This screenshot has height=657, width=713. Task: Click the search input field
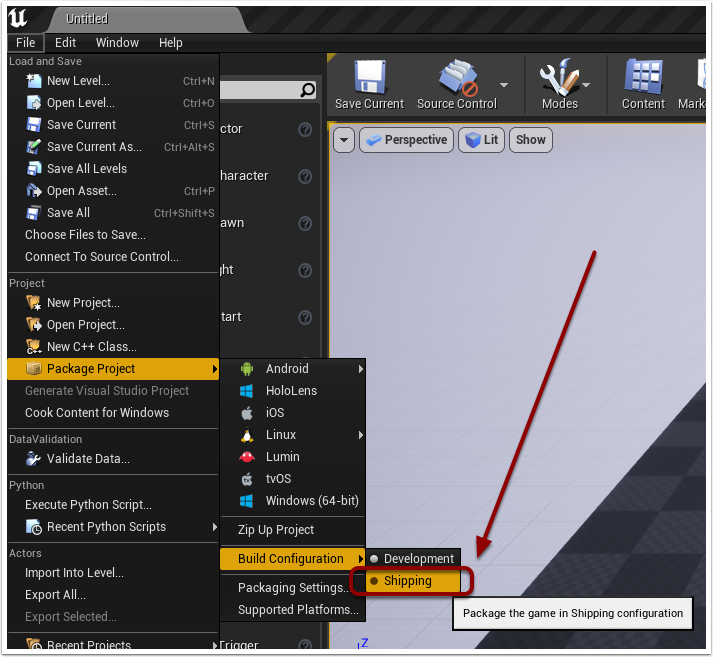click(268, 90)
